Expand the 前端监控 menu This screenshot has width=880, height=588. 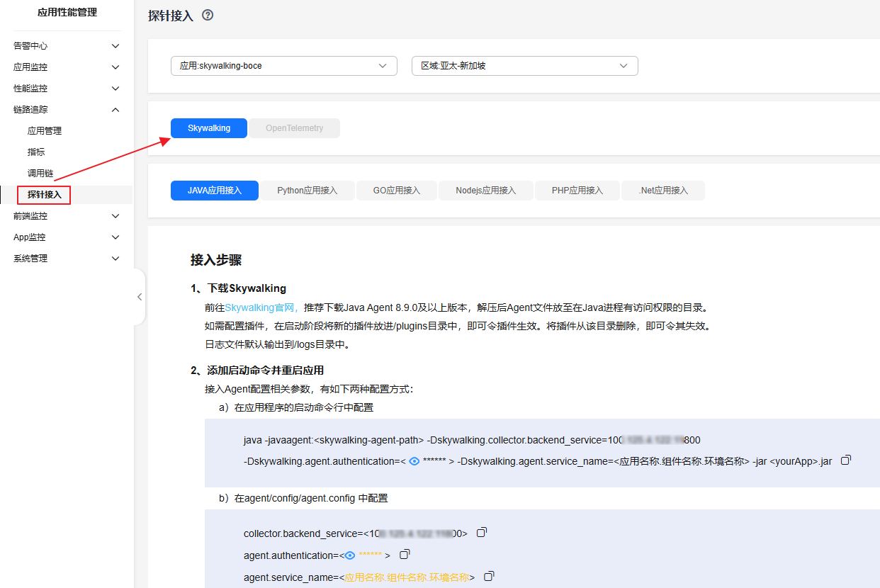tap(67, 216)
